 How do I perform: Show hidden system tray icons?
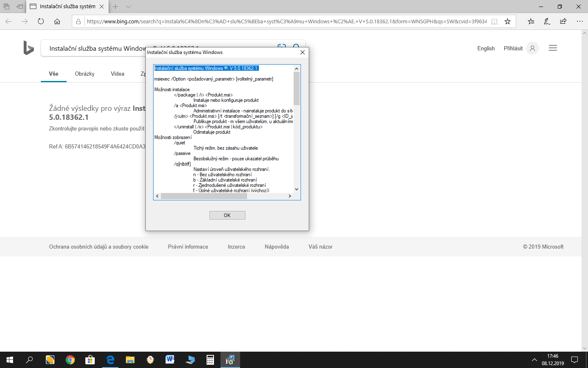534,360
